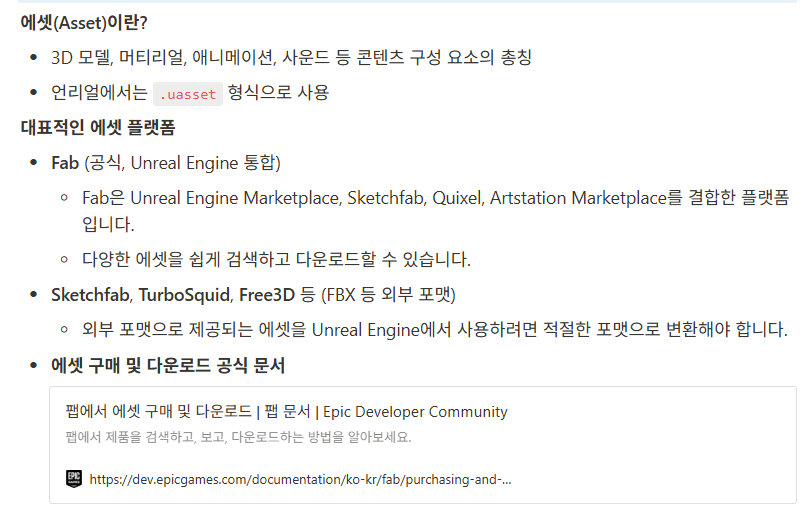Click the text 언리얼에서는

pyautogui.click(x=99, y=93)
